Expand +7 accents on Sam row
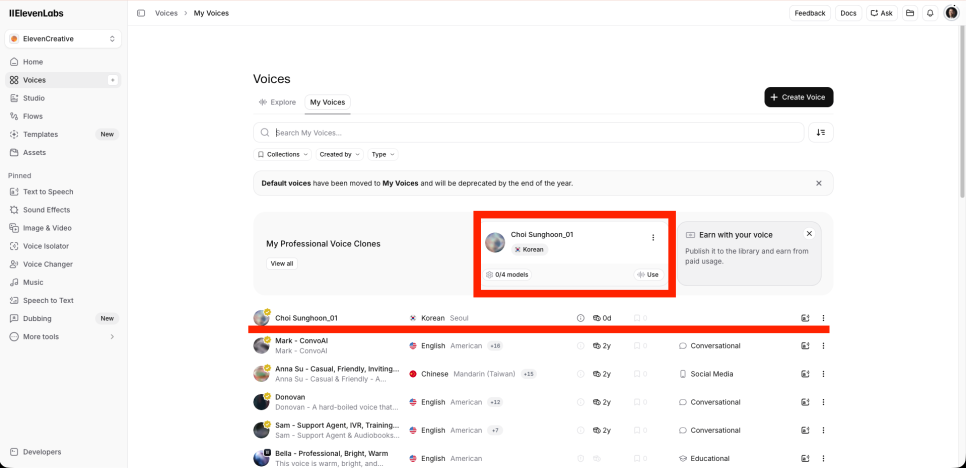The height and width of the screenshot is (468, 966). (493, 430)
